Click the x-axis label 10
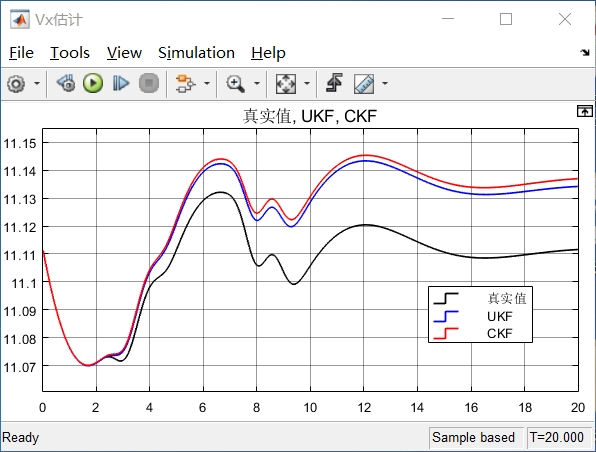The width and height of the screenshot is (596, 452). tap(310, 408)
